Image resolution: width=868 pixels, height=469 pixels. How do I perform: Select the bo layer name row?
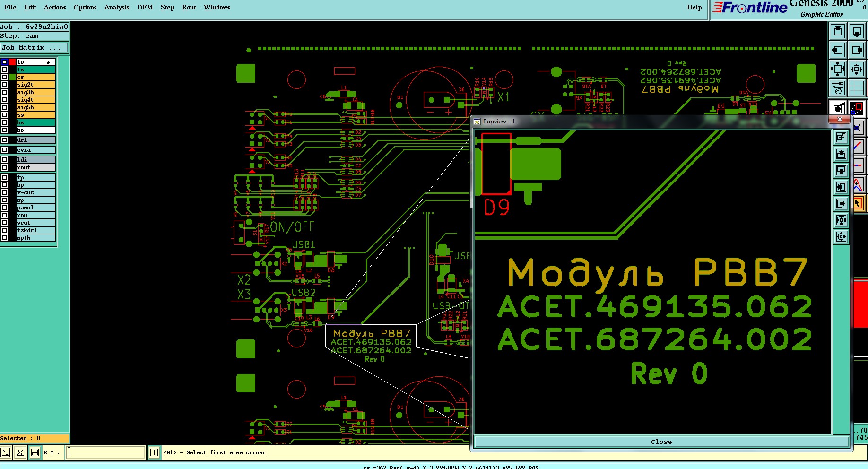pos(36,130)
